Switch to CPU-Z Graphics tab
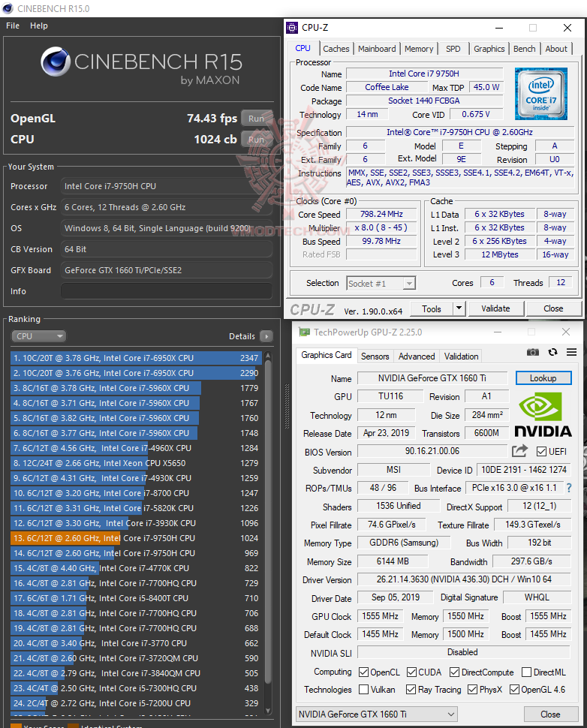Image resolution: width=587 pixels, height=728 pixels. (x=489, y=49)
